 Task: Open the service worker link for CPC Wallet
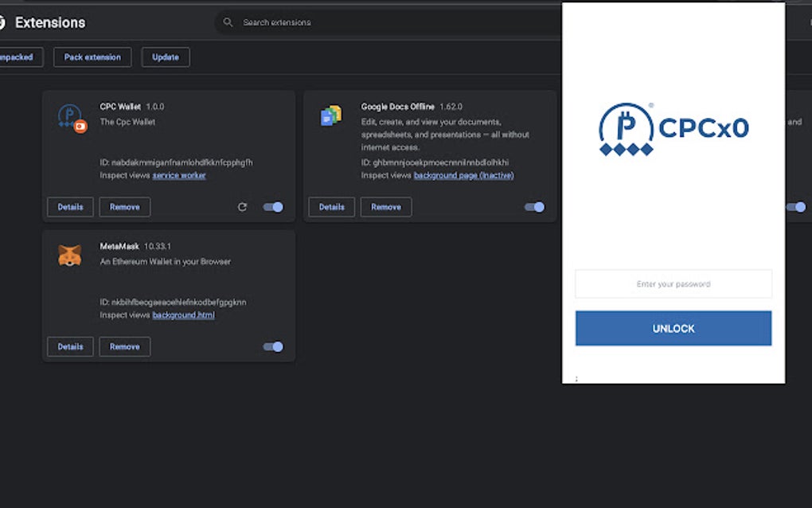[178, 174]
